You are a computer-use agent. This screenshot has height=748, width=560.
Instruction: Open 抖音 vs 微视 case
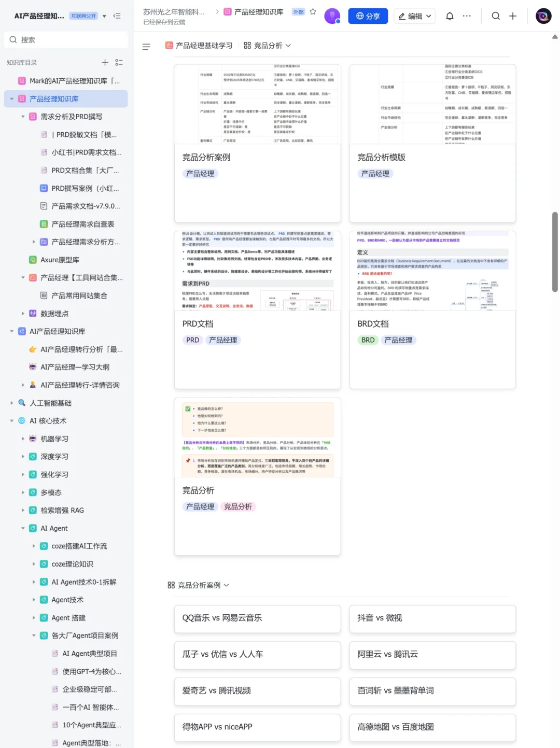[x=432, y=618]
